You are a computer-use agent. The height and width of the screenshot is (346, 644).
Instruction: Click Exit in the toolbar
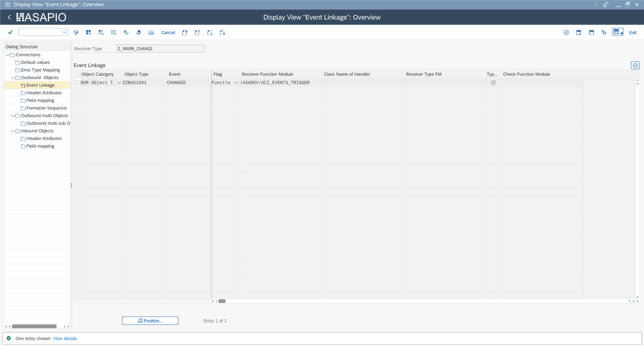coord(633,33)
